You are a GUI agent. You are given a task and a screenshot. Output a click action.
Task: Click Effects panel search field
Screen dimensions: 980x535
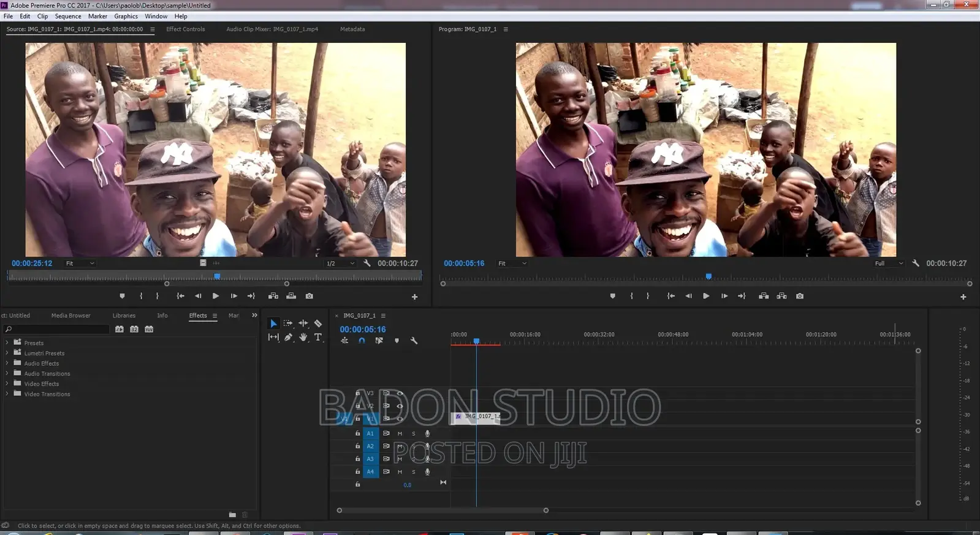56,329
